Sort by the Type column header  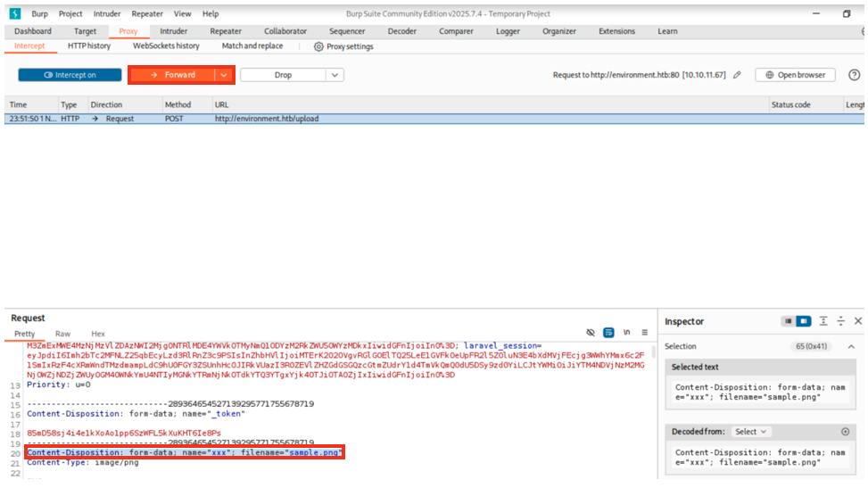pos(69,104)
